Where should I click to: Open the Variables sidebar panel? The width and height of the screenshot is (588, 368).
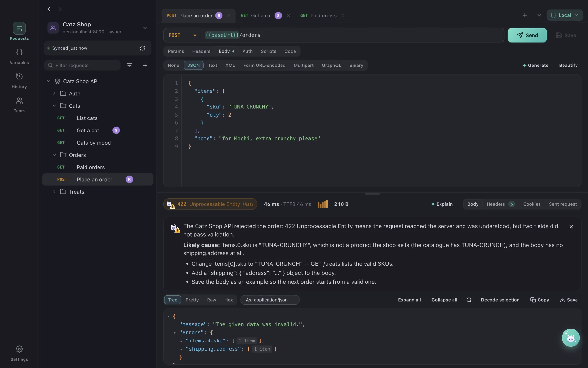(19, 57)
